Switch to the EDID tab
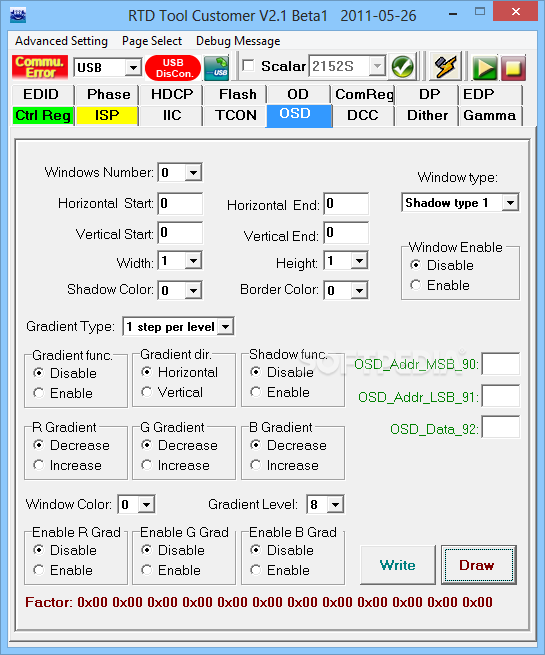The width and height of the screenshot is (545, 655). [x=41, y=94]
